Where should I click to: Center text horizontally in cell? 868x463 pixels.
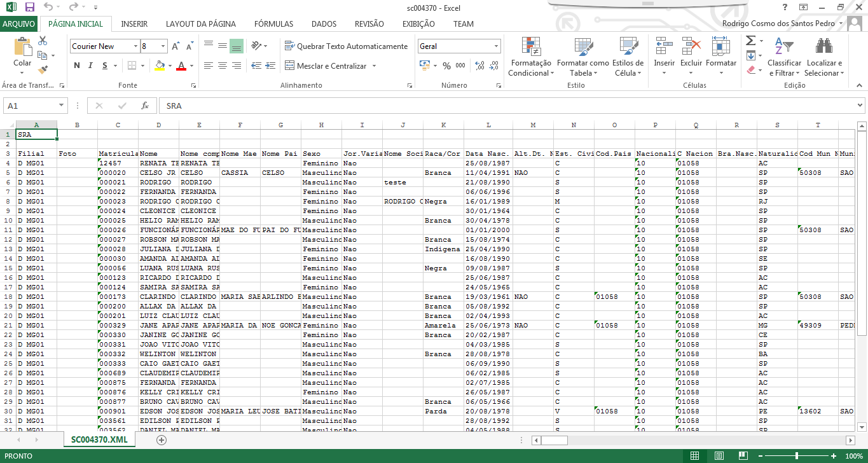pyautogui.click(x=222, y=66)
